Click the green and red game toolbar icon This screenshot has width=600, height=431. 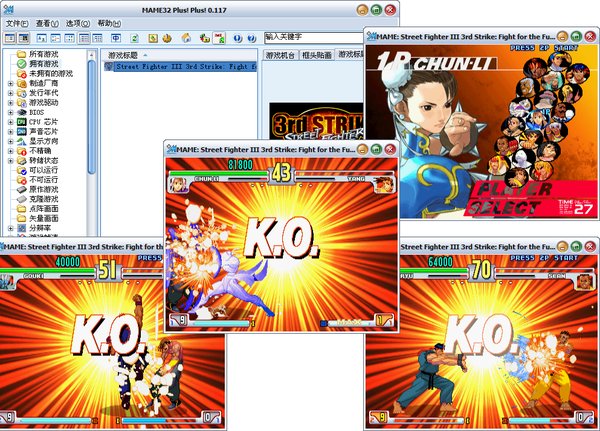coord(205,38)
